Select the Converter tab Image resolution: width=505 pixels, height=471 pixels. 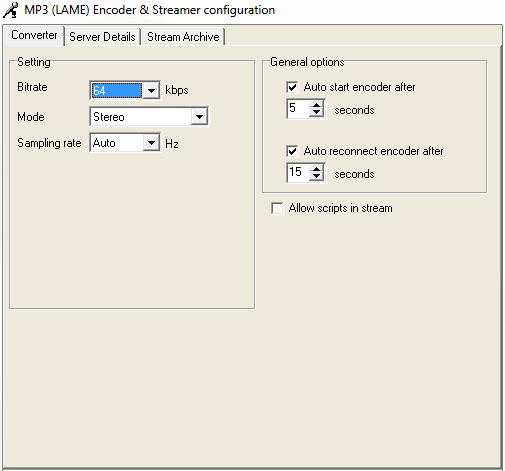34,35
